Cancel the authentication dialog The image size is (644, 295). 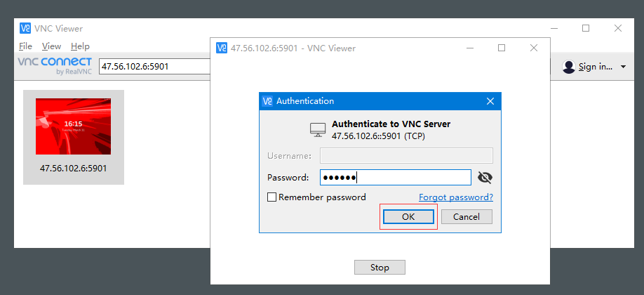(466, 217)
